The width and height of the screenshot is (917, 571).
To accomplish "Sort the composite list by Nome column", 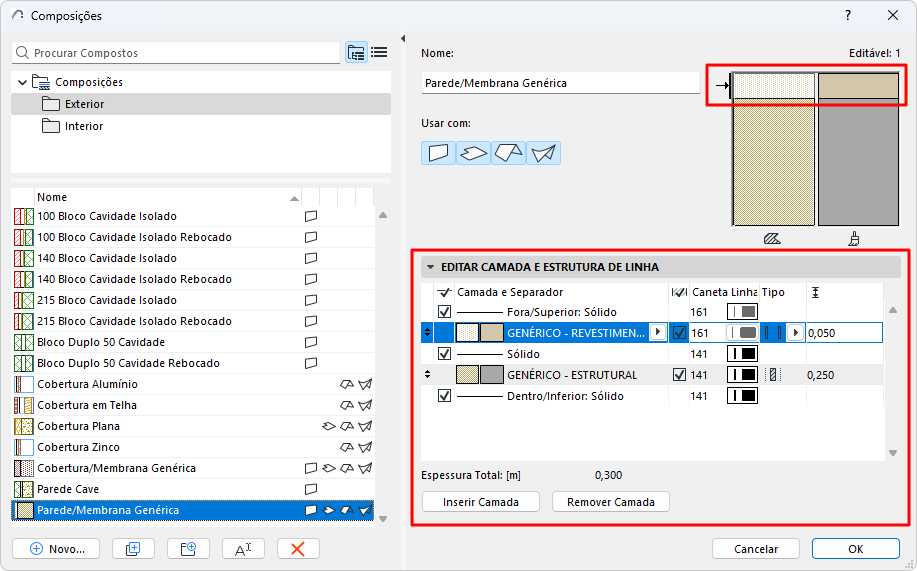I will pos(168,197).
